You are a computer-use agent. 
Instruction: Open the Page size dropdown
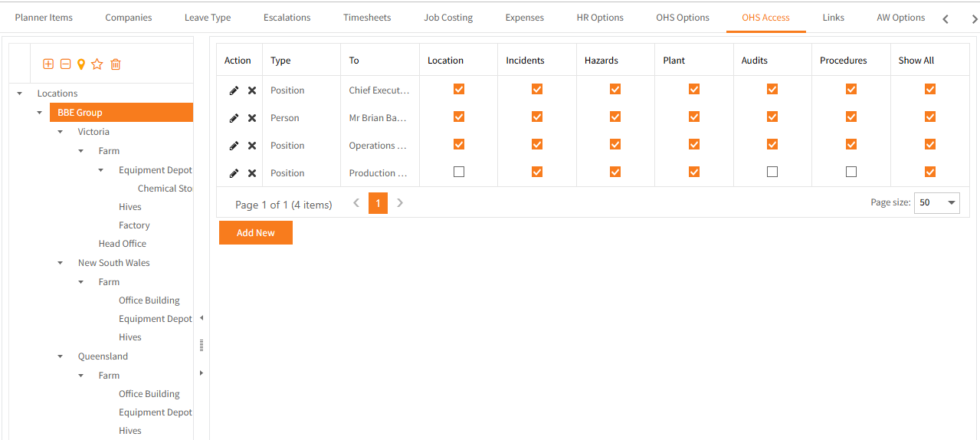[x=936, y=202]
